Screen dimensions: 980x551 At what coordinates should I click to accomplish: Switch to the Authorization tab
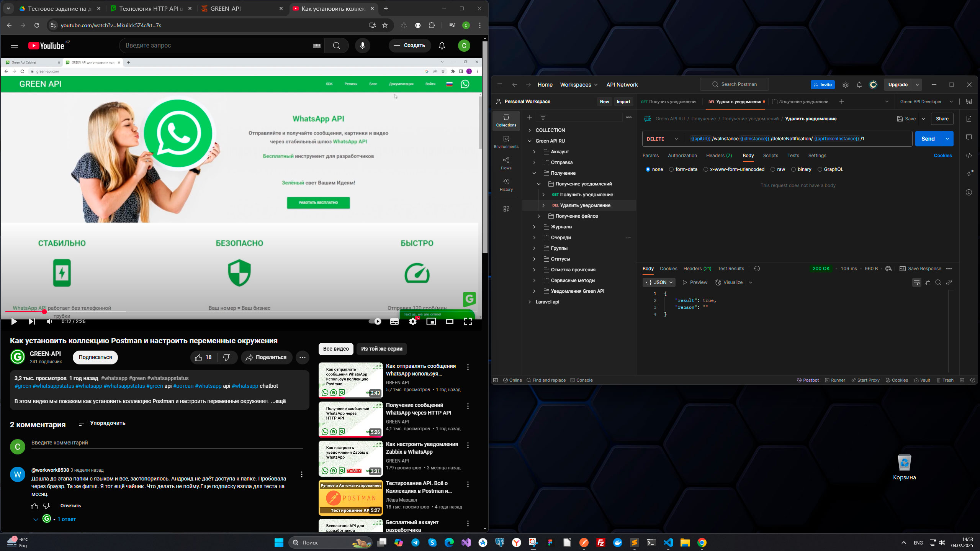[682, 156]
